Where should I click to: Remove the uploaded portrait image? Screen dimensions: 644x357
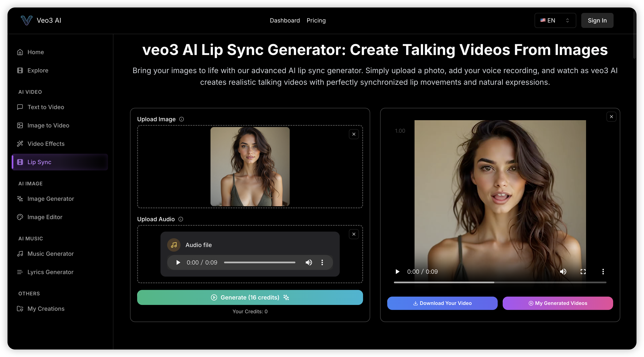tap(354, 134)
